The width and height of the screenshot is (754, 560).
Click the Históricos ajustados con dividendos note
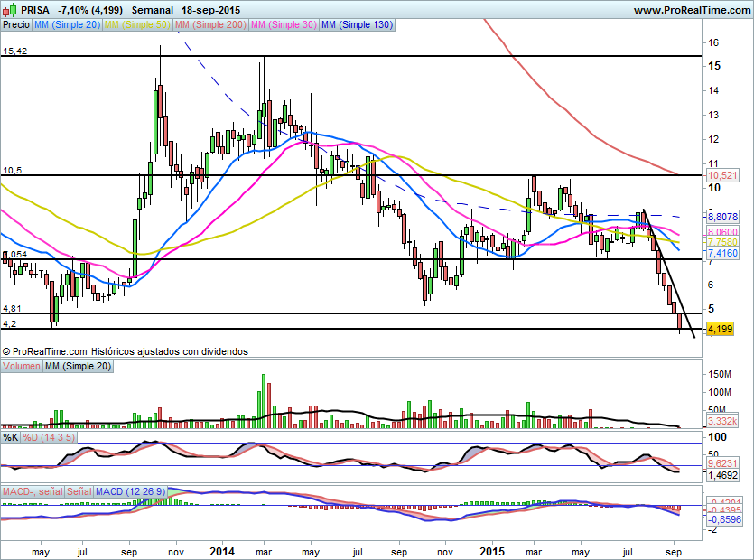point(169,351)
